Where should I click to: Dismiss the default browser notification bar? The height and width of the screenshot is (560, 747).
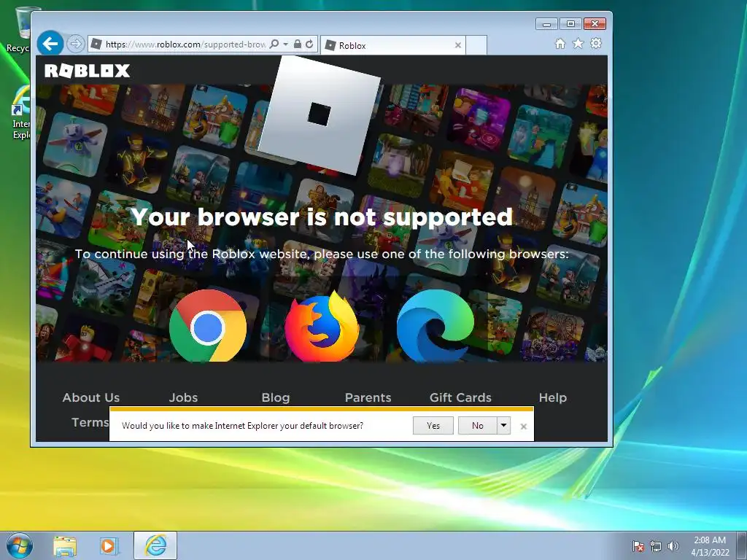point(524,426)
